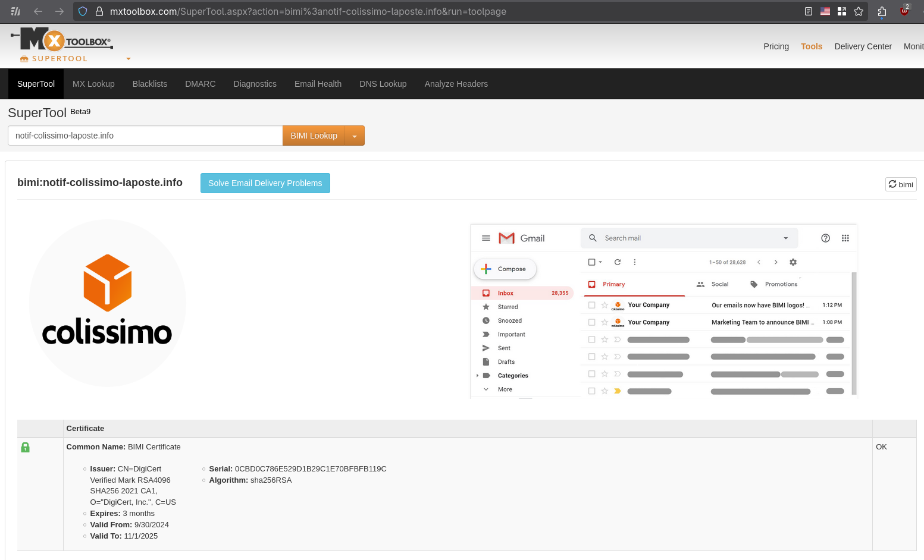Click the uBlock Origin extension icon
The height and width of the screenshot is (560, 924).
click(904, 11)
